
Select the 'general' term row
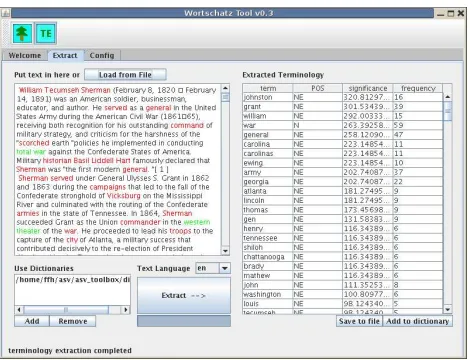pos(343,135)
